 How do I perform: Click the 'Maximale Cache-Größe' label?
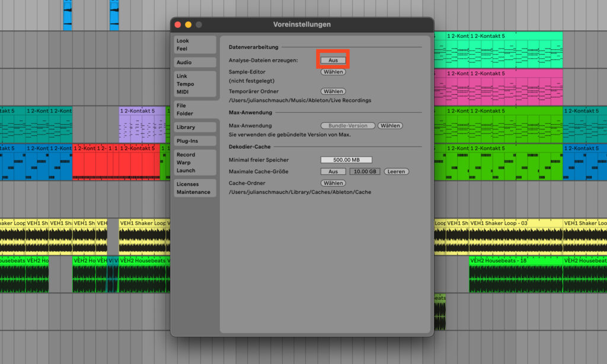tap(258, 171)
